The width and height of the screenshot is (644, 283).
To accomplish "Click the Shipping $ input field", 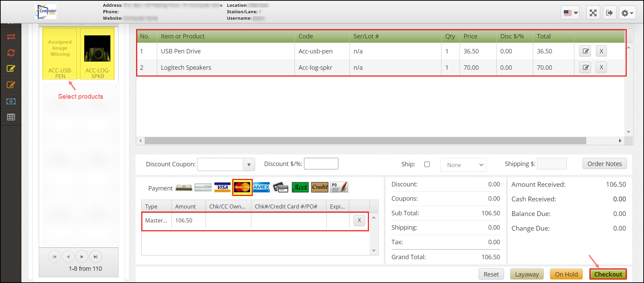I will pos(552,164).
